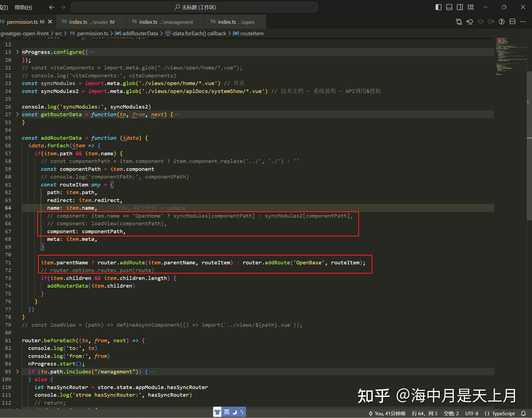This screenshot has height=418, width=532.
Task: Open the 帮助(H) menu
Action: click(23, 7)
